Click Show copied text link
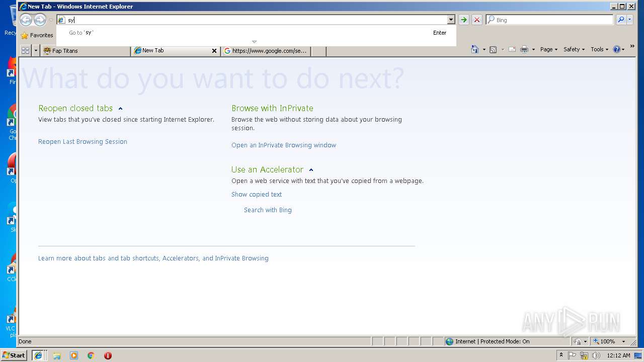The width and height of the screenshot is (644, 362). [x=257, y=195]
